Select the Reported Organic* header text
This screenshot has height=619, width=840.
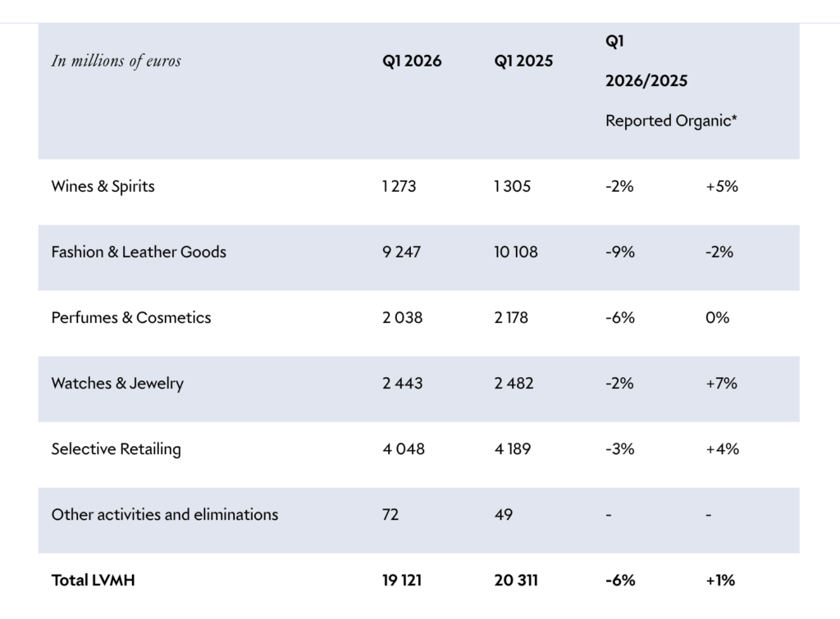point(671,121)
